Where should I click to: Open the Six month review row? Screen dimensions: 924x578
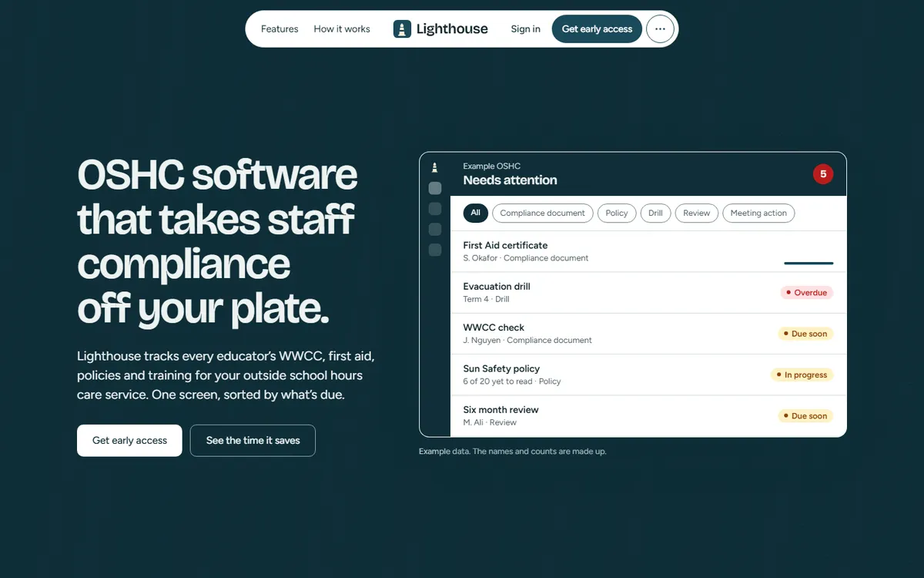[648, 416]
